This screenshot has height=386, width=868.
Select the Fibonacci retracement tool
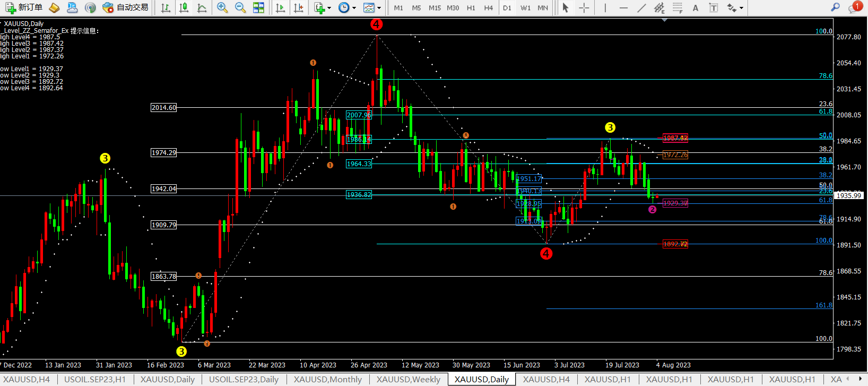point(678,7)
